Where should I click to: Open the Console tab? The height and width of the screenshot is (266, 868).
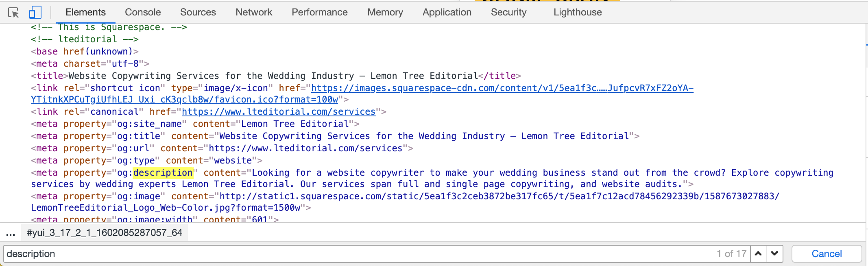(143, 12)
